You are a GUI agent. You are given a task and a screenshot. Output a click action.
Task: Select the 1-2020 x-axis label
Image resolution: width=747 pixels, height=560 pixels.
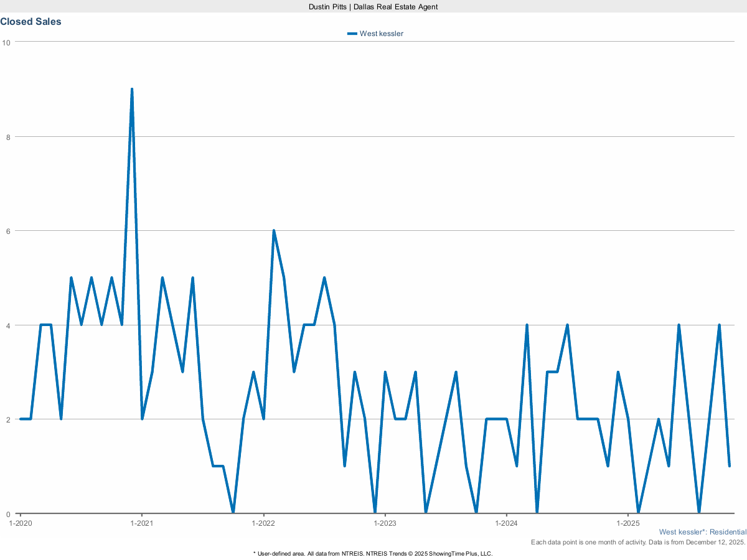click(x=21, y=523)
